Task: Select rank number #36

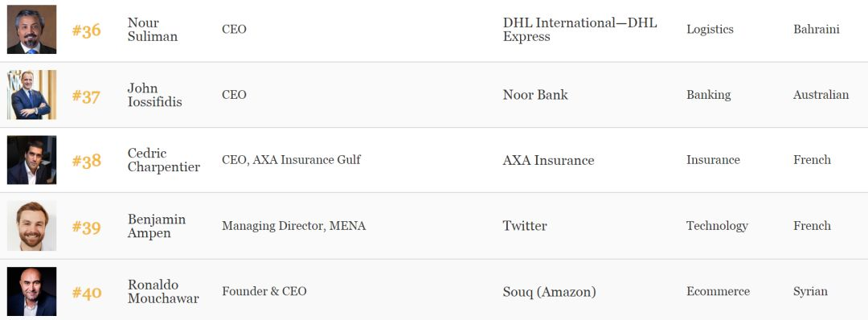Action: coord(86,30)
